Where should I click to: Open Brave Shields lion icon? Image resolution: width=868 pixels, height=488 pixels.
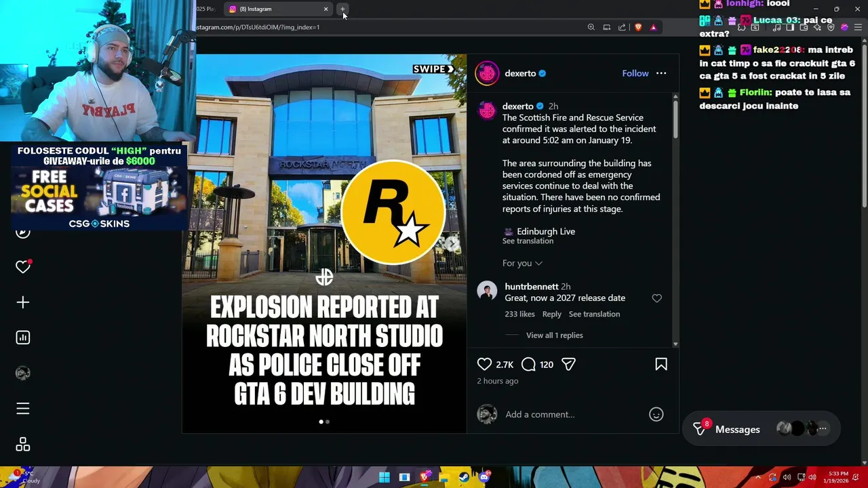pyautogui.click(x=638, y=27)
